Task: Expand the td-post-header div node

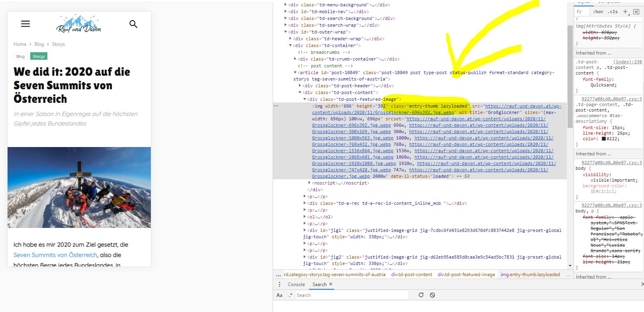Action: coord(300,86)
